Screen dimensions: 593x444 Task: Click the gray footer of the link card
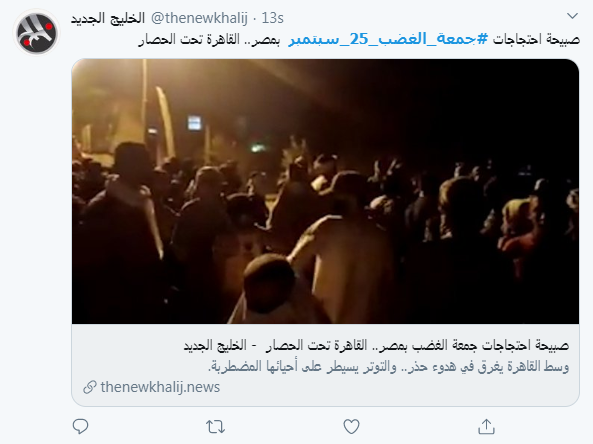tap(325, 365)
